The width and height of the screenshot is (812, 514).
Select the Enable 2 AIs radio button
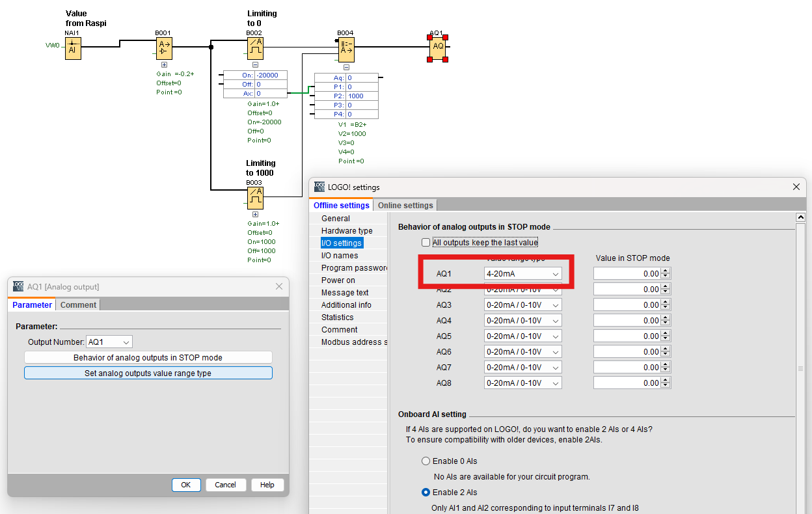point(426,493)
